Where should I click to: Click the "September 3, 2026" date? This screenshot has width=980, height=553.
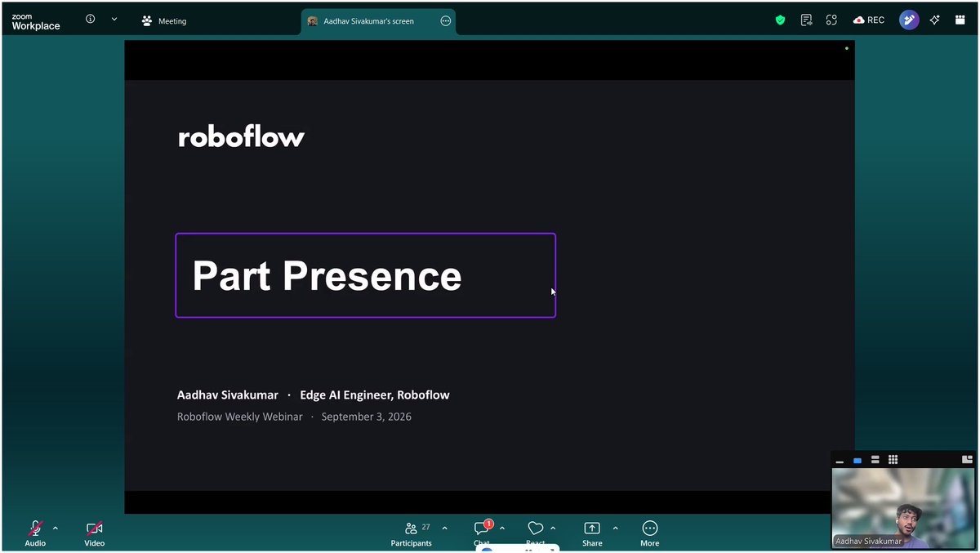[x=367, y=417]
